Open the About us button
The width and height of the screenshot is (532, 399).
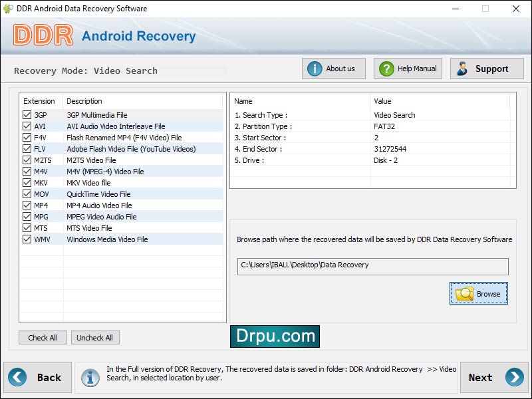tap(334, 68)
